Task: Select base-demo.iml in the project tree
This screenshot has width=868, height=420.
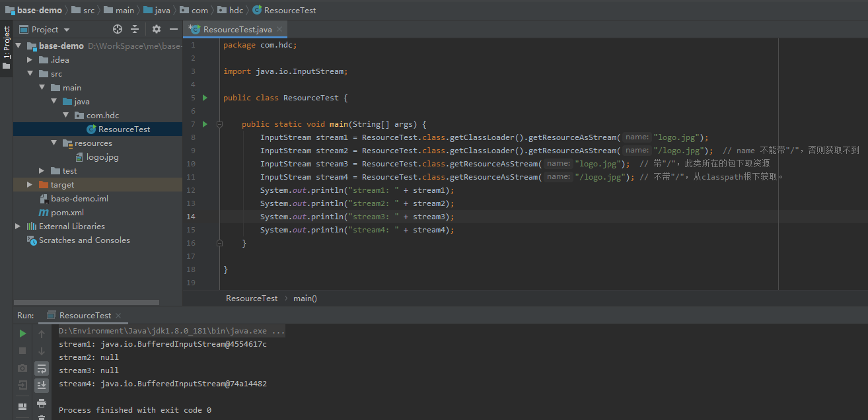Action: (x=98, y=199)
